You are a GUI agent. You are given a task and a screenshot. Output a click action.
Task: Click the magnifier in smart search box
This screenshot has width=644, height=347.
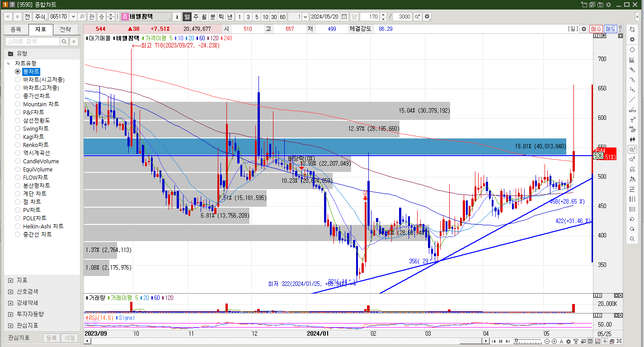point(65,42)
